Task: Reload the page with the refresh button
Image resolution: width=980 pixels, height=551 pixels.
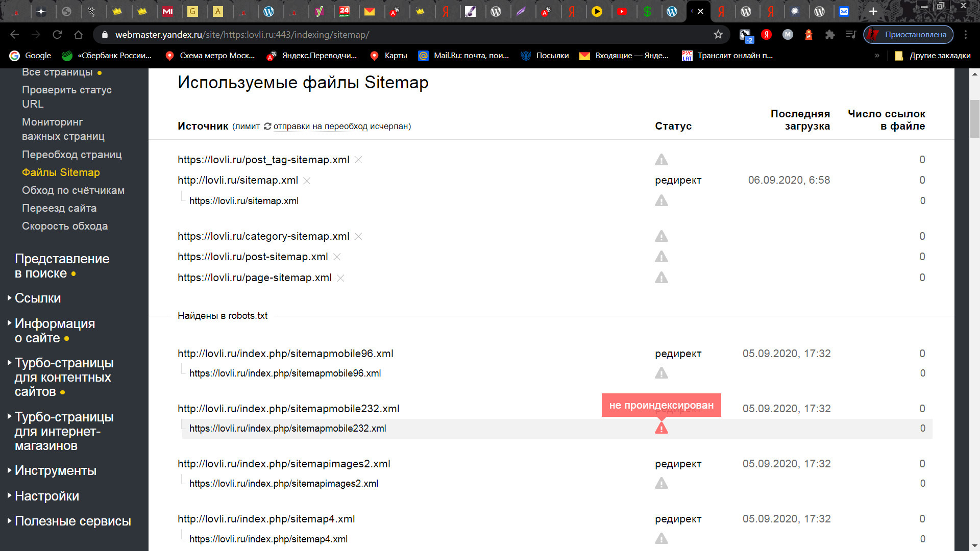Action: coord(57,35)
